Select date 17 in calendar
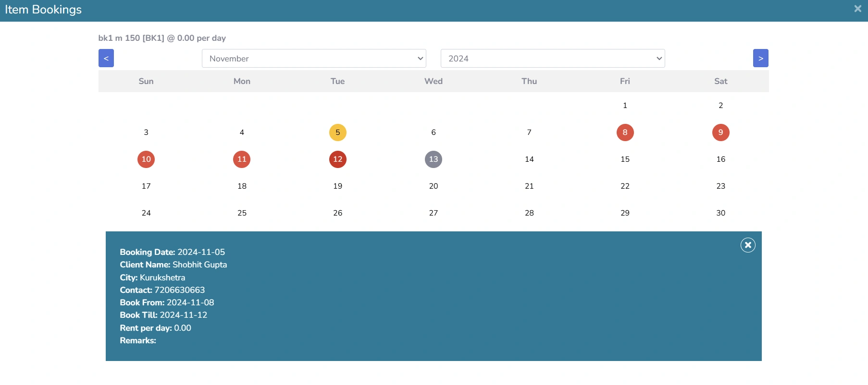 click(146, 186)
